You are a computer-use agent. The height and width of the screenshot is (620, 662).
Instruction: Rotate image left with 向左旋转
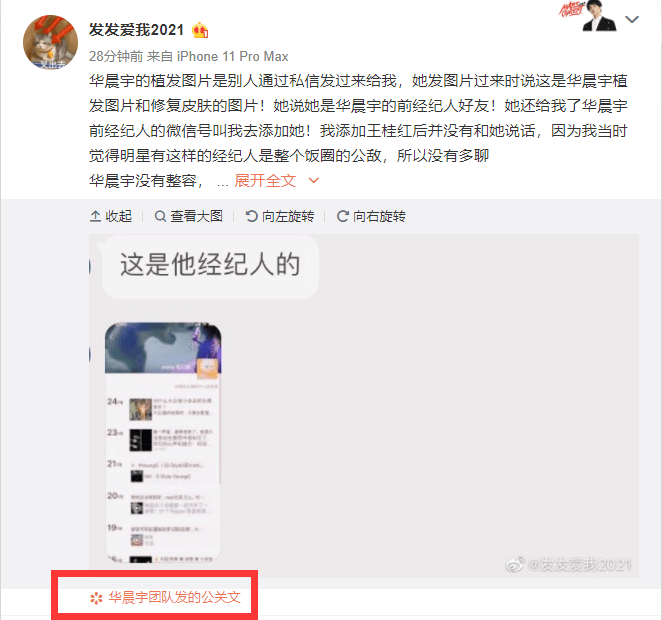[279, 216]
